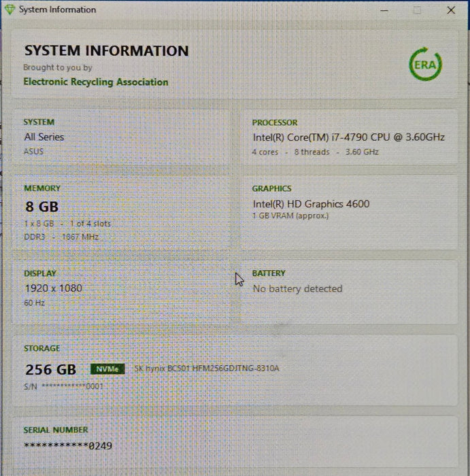Click the DDR3 1867 MHz line
Screen dimensions: 470x476
tap(61, 237)
